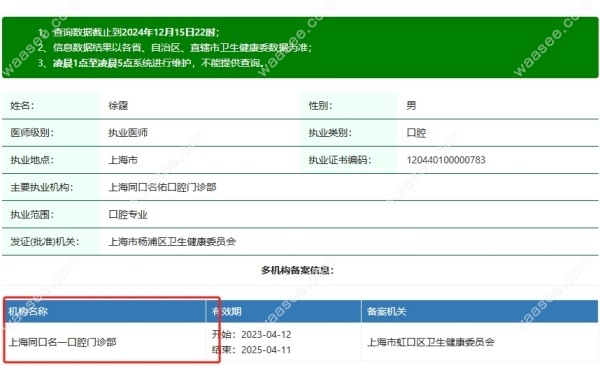Select the 主要执业机构 value ending in 口腔门诊部
Viewport: 600px width, 370px height.
click(x=163, y=187)
